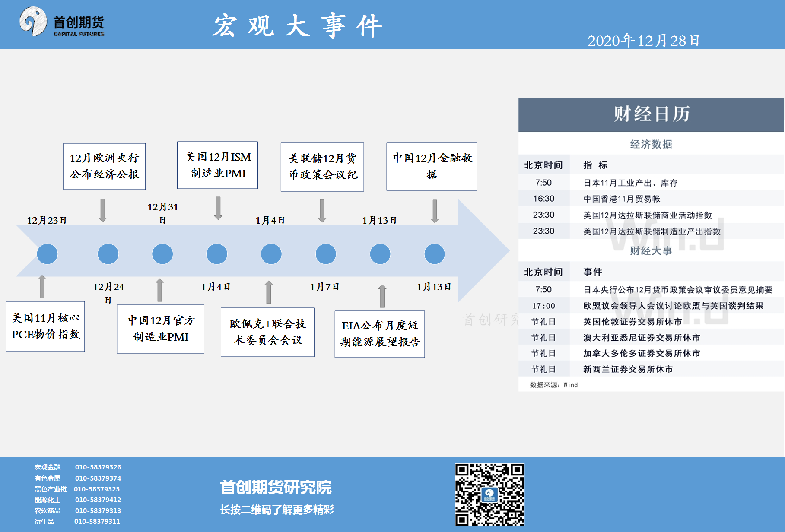This screenshot has height=532, width=785.
Task: Click the 17:00 time cell
Action: (543, 306)
